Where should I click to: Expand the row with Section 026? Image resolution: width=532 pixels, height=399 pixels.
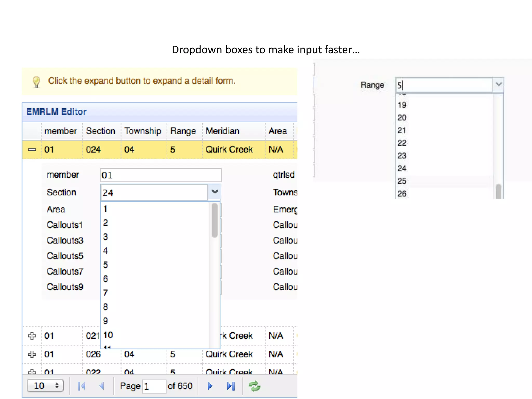coord(32,354)
